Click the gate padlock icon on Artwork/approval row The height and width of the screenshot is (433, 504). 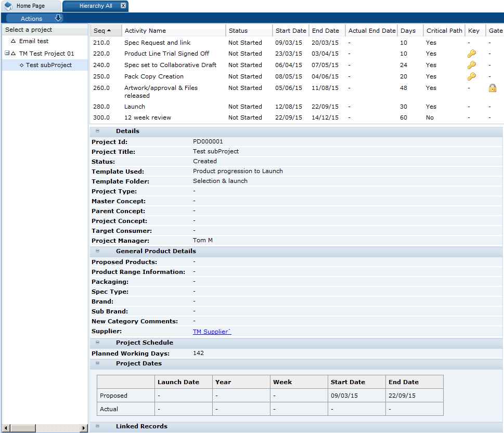(492, 88)
